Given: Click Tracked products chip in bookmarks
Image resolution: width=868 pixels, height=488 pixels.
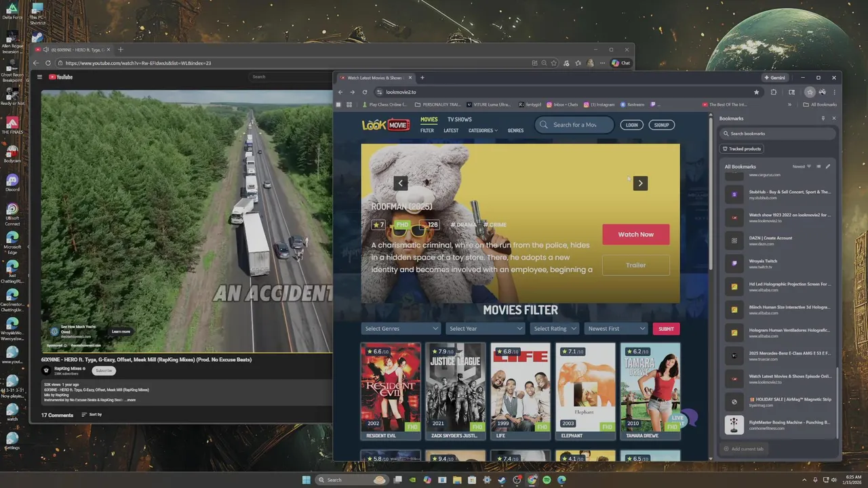Looking at the screenshot, I should click(x=741, y=148).
